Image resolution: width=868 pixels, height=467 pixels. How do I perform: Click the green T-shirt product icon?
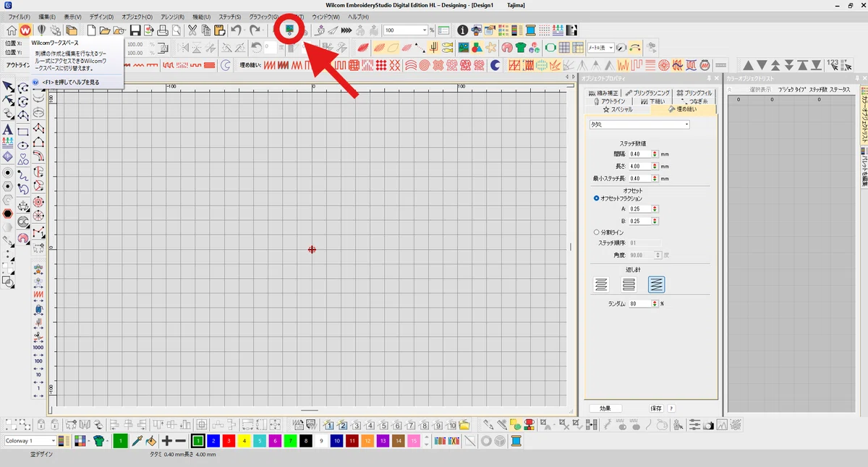(x=520, y=47)
